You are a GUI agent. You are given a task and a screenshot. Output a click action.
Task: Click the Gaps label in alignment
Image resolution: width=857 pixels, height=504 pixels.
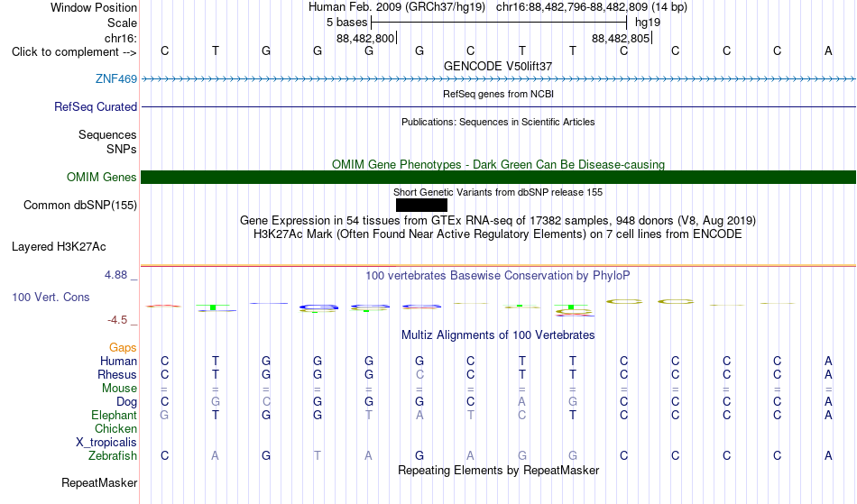coord(123,347)
